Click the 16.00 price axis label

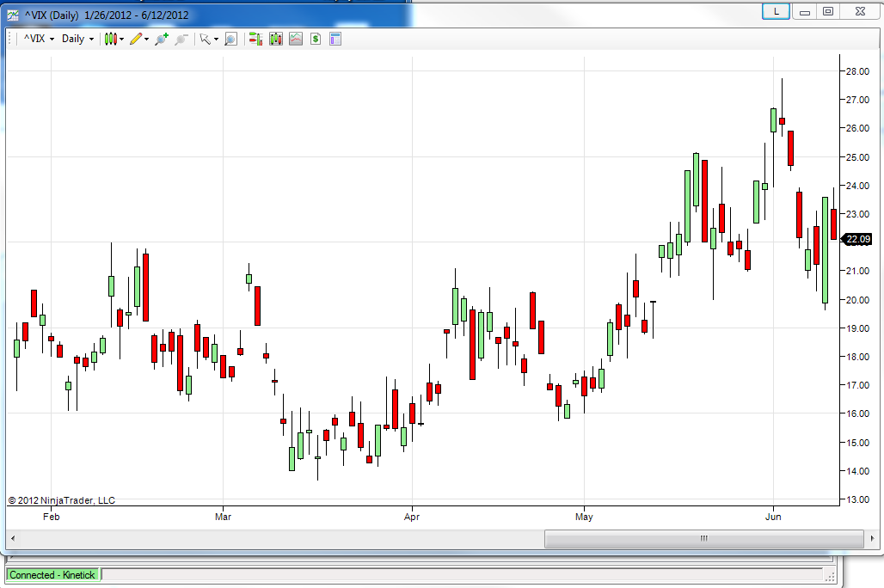point(857,413)
